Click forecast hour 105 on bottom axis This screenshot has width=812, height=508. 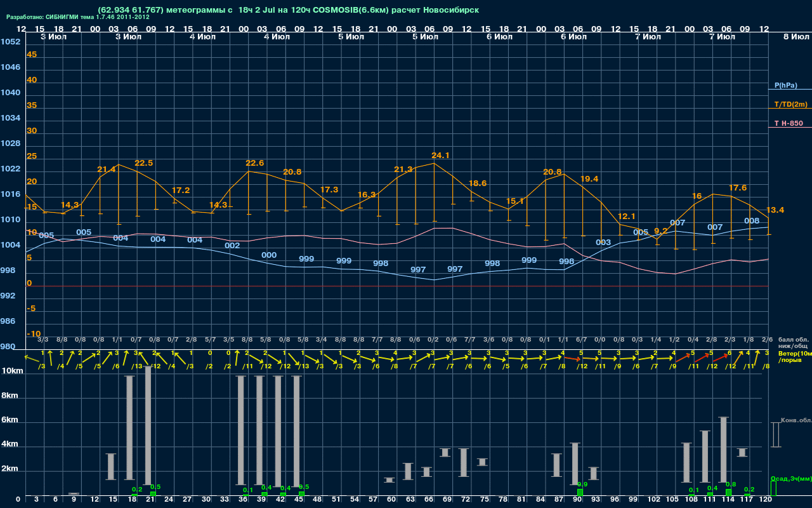click(x=672, y=500)
